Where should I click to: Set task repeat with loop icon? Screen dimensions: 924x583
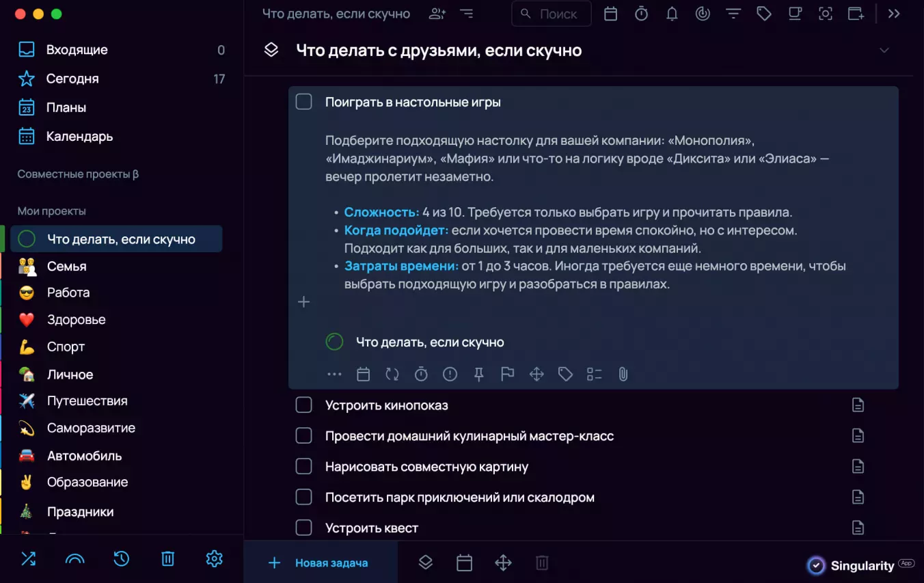392,374
